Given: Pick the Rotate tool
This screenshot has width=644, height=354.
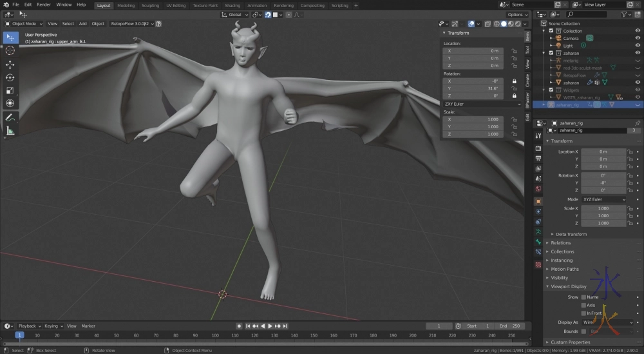Looking at the screenshot, I should (10, 77).
